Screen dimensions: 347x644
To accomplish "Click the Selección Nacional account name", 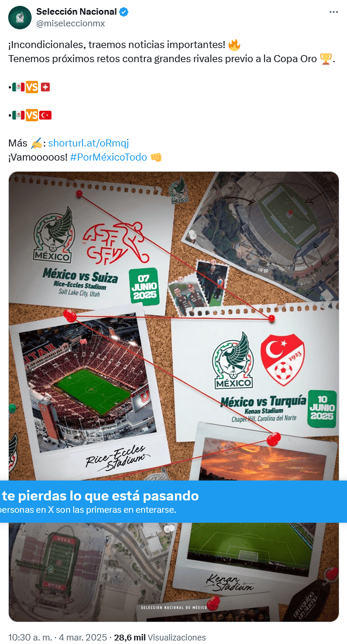I will point(76,12).
